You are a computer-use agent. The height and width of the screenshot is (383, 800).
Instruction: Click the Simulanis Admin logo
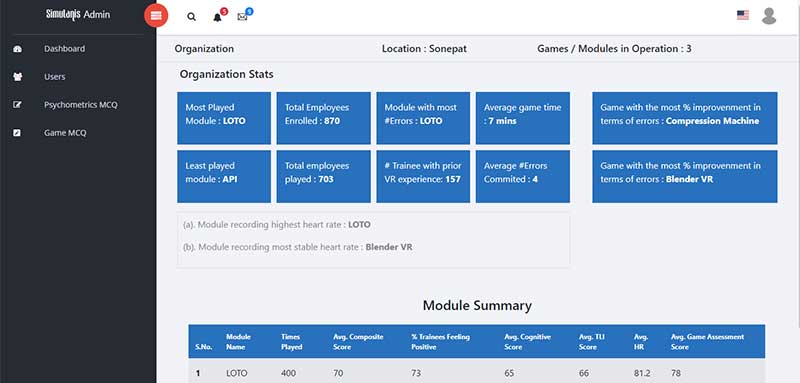[78, 15]
